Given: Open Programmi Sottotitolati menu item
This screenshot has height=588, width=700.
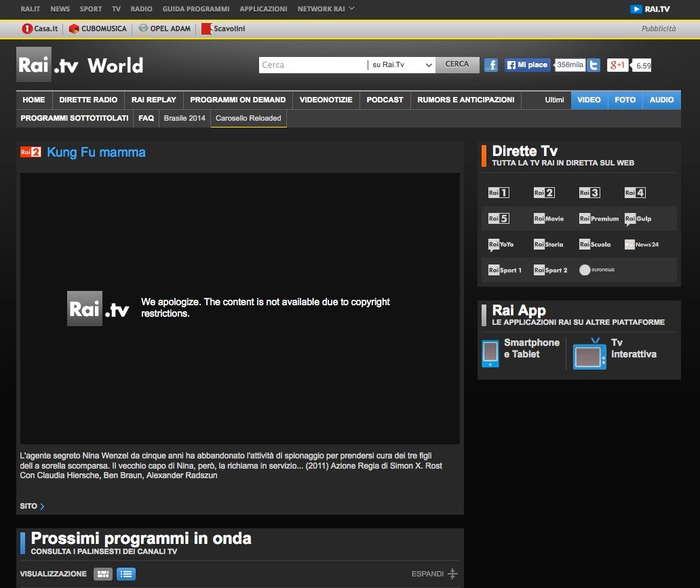Looking at the screenshot, I should coord(75,118).
